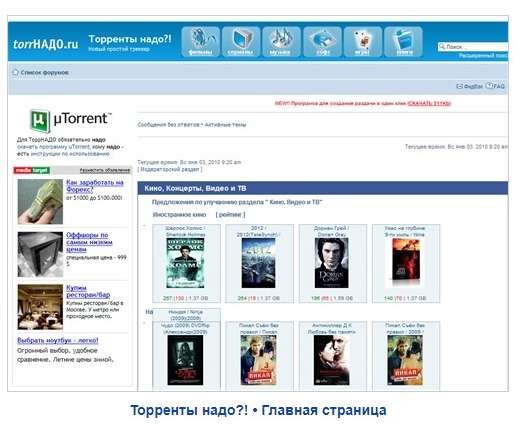Open the Иностранное кино subforum
The width and height of the screenshot is (526, 424).
point(179,215)
